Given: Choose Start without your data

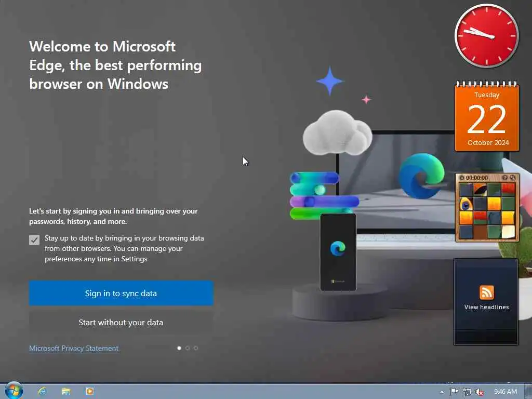Looking at the screenshot, I should [x=121, y=322].
